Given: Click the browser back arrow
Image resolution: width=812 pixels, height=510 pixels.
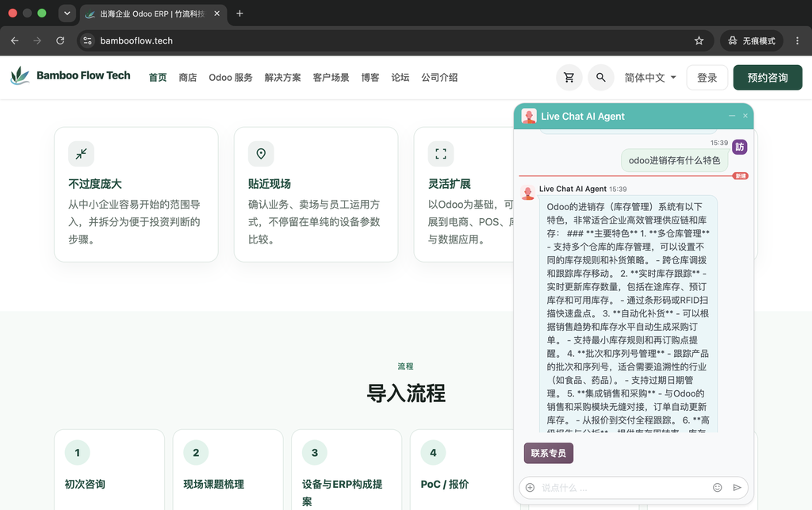Looking at the screenshot, I should click(14, 40).
